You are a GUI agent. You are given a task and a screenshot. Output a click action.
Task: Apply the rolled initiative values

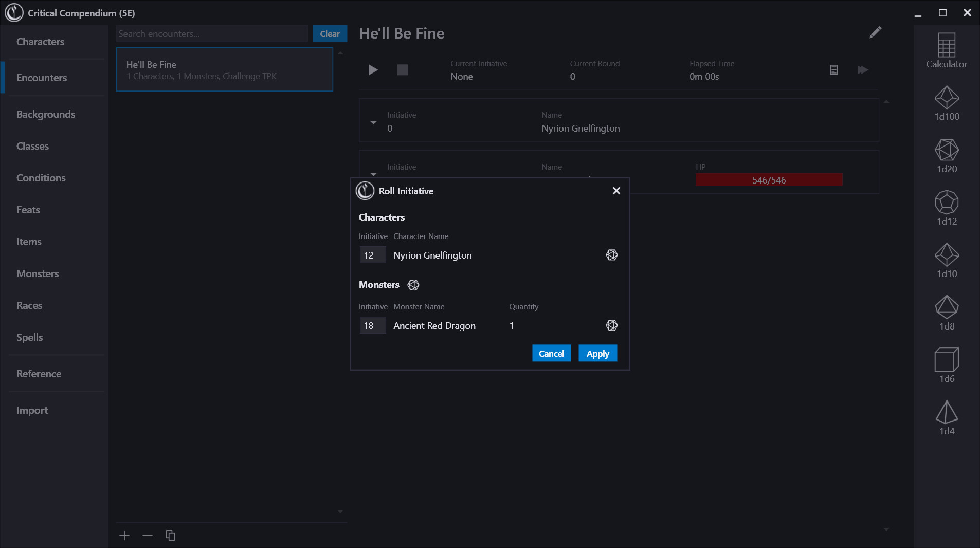[x=597, y=353]
